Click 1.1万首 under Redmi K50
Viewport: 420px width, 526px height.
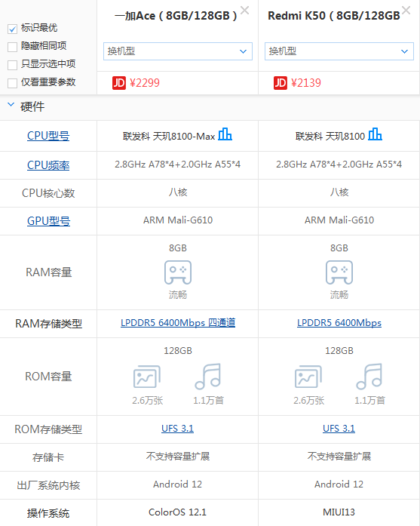coord(369,400)
